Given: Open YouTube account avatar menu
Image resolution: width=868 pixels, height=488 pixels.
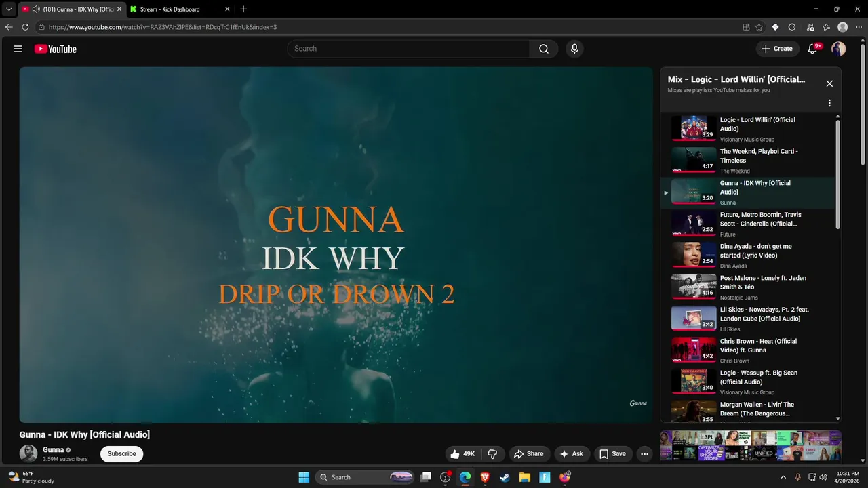Looking at the screenshot, I should (x=839, y=49).
